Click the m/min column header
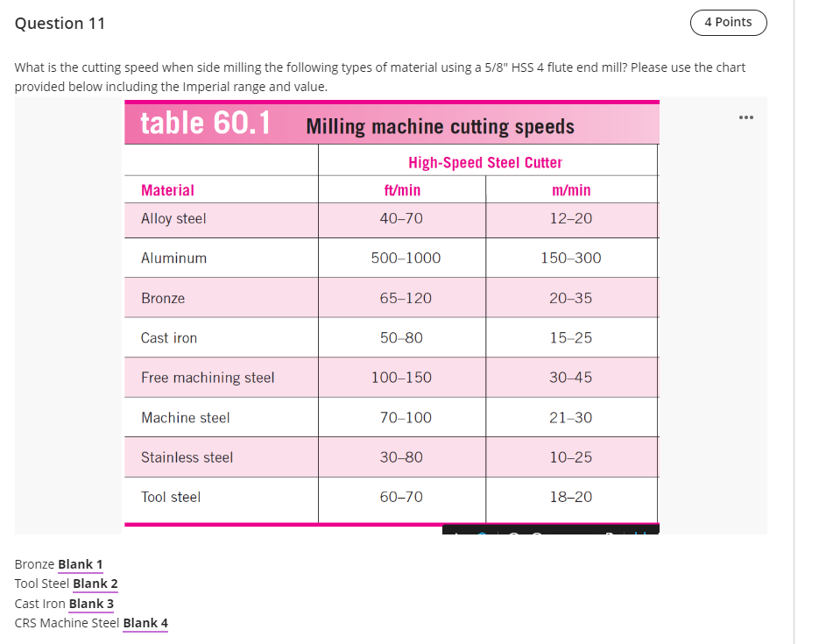Image resolution: width=833 pixels, height=644 pixels. pos(571,188)
